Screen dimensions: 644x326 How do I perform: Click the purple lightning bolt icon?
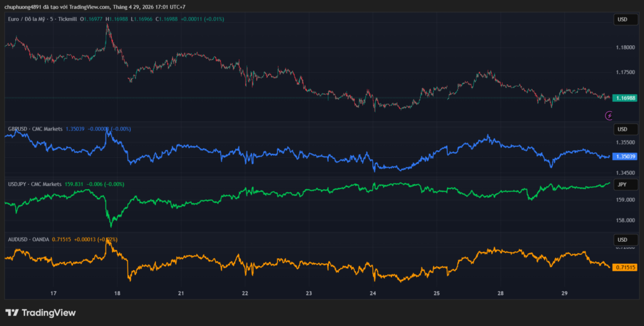click(x=609, y=115)
